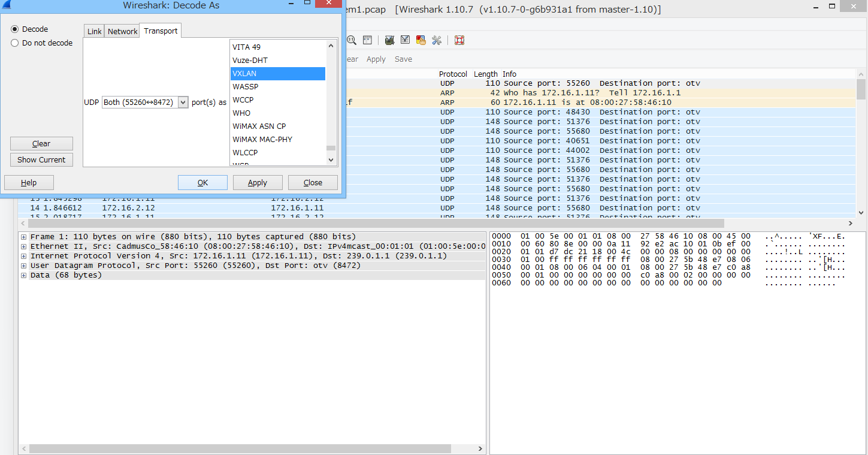Click the Show Current button
Image resolution: width=868 pixels, height=455 pixels.
41,159
